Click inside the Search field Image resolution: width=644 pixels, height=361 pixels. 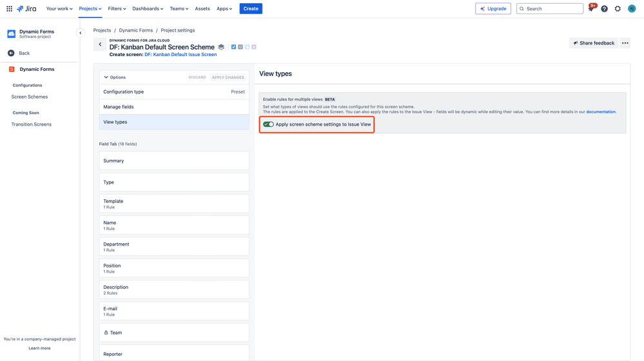pyautogui.click(x=550, y=8)
